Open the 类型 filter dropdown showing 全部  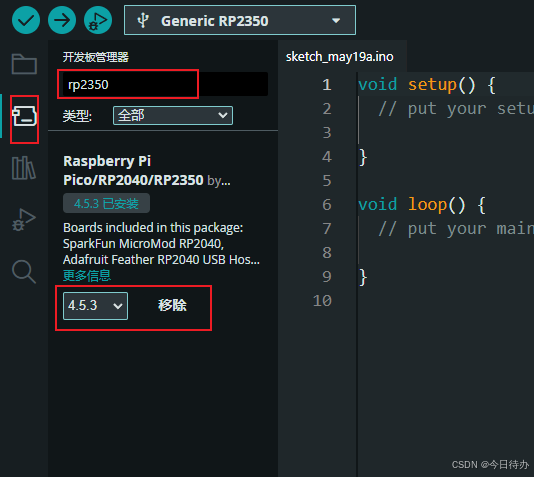(x=173, y=115)
